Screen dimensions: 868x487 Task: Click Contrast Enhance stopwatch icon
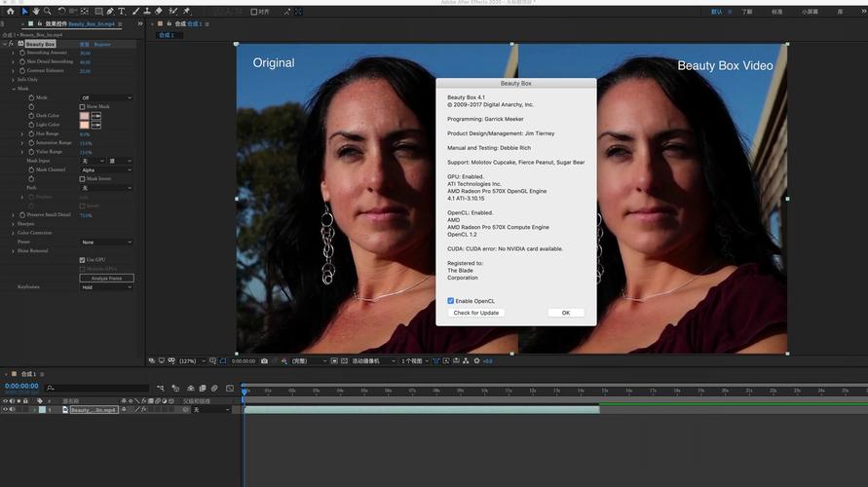(x=22, y=71)
